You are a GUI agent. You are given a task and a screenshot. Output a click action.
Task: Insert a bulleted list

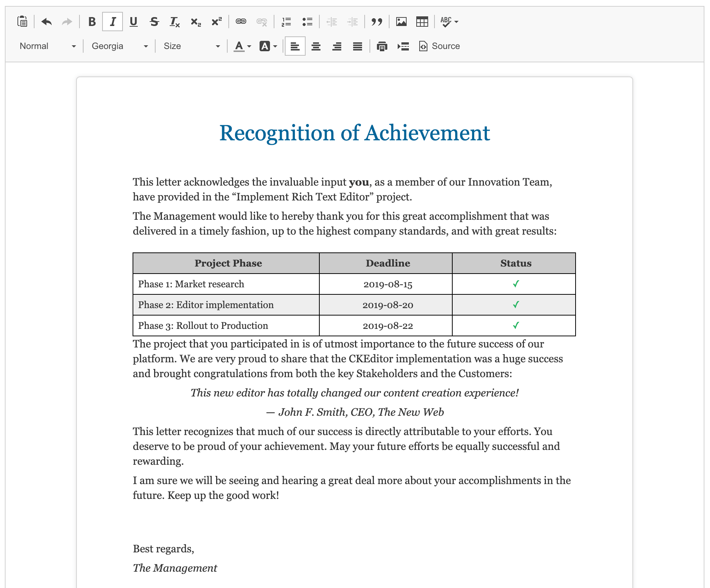tap(307, 22)
